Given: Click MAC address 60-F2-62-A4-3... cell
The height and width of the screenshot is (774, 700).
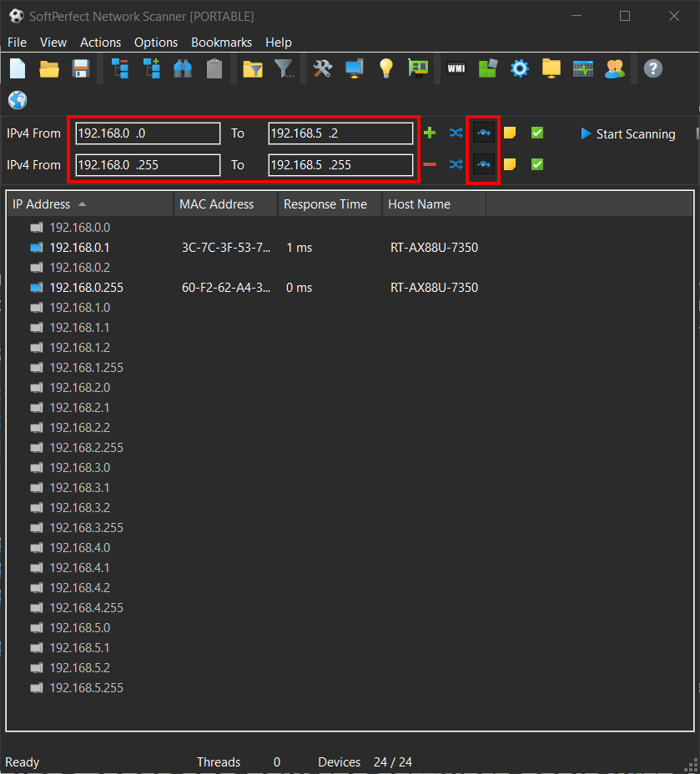Looking at the screenshot, I should (226, 287).
